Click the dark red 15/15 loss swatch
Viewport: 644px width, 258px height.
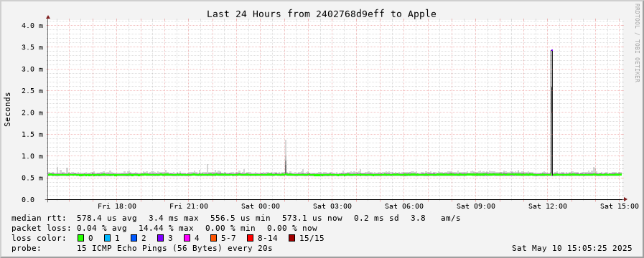click(291, 238)
